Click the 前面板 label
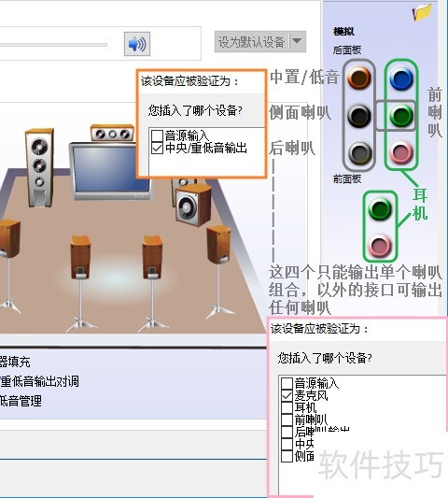This screenshot has height=498, width=448. coord(347,179)
